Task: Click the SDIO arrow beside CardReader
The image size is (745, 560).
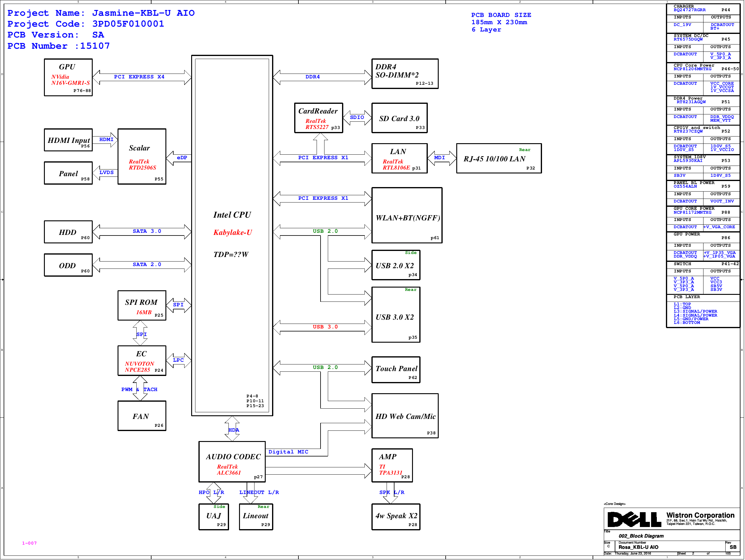Action: [357, 118]
